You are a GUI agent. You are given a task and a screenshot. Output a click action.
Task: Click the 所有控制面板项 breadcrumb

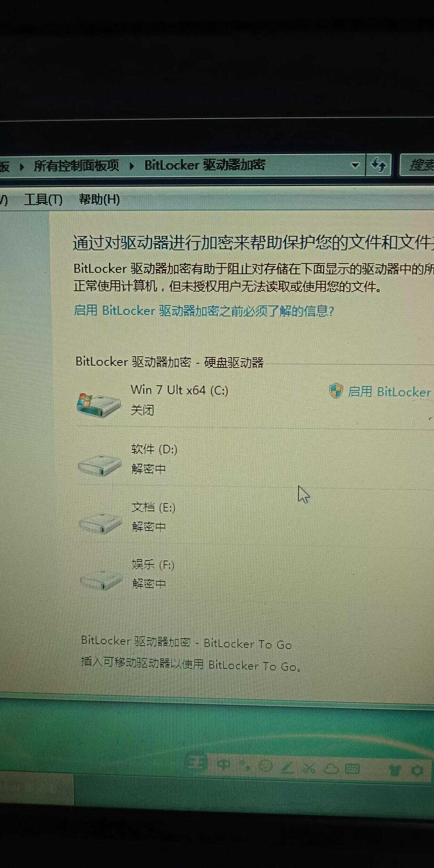(x=77, y=166)
